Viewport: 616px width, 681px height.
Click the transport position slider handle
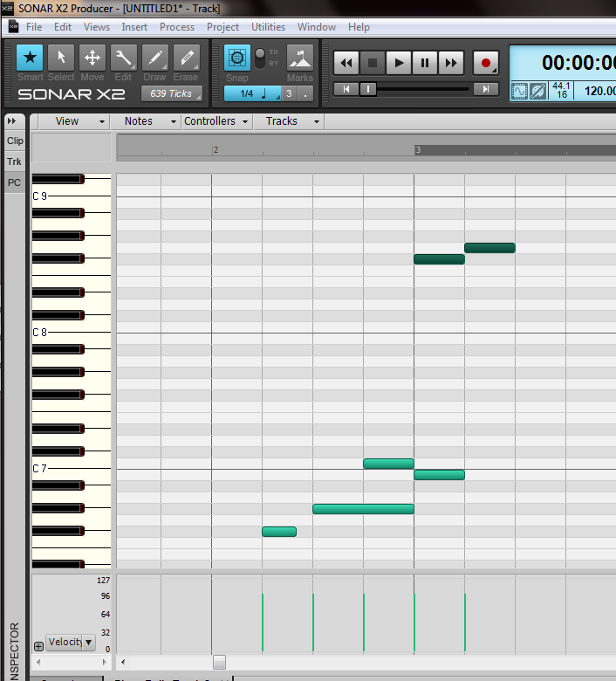tap(369, 88)
